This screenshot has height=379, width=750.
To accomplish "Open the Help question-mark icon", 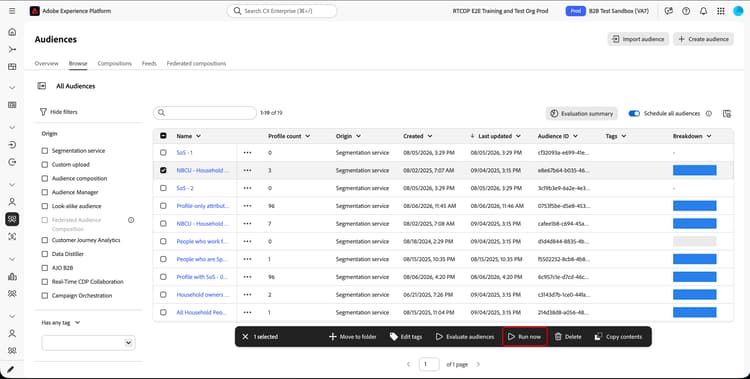I will pyautogui.click(x=686, y=11).
